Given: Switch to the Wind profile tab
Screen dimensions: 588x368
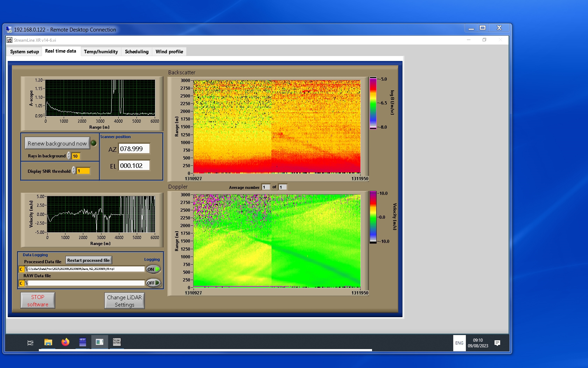Looking at the screenshot, I should tap(169, 52).
